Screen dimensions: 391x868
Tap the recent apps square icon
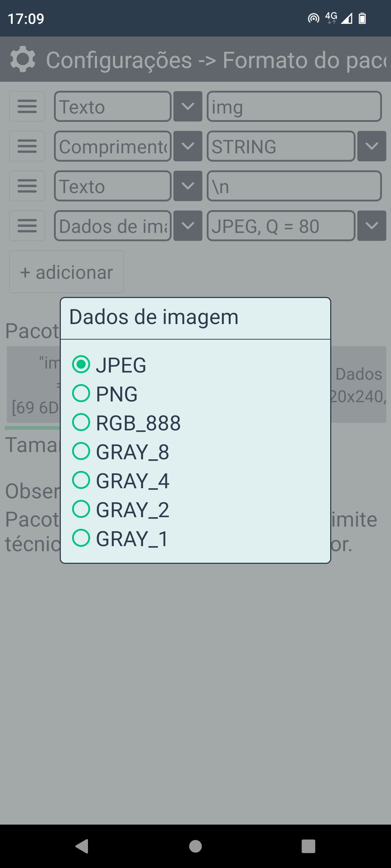pos(308,846)
